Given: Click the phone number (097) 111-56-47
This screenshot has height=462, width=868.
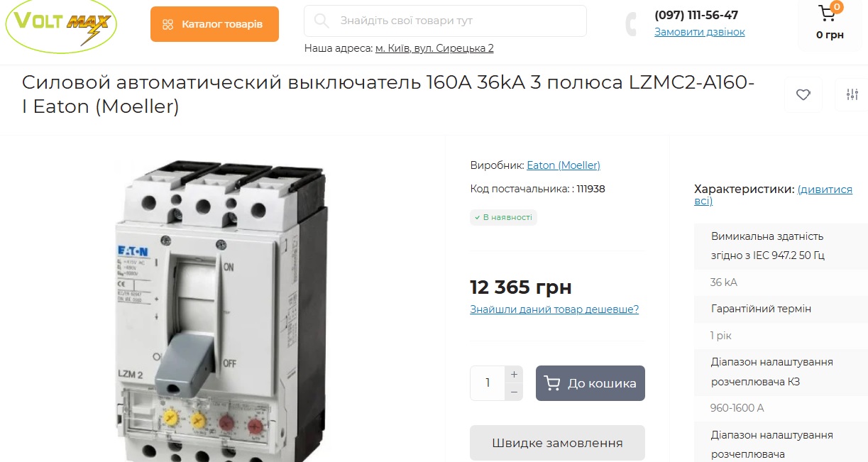Looking at the screenshot, I should (x=696, y=15).
